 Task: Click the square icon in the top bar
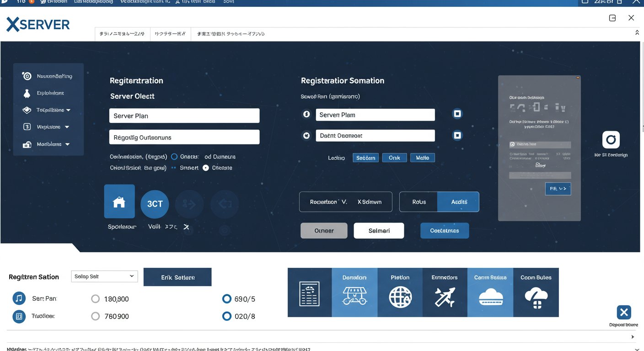612,18
